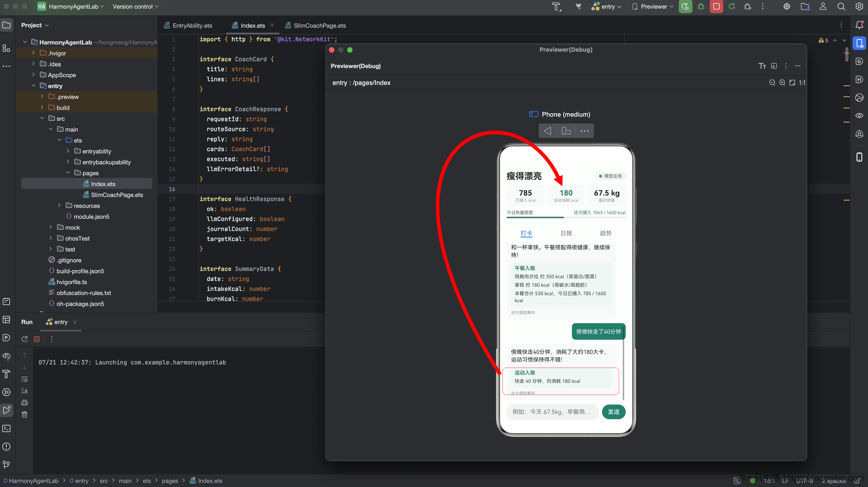Click the Debug bug icon in toolbar
Viewport: 868px width, 487px height.
pyautogui.click(x=701, y=7)
